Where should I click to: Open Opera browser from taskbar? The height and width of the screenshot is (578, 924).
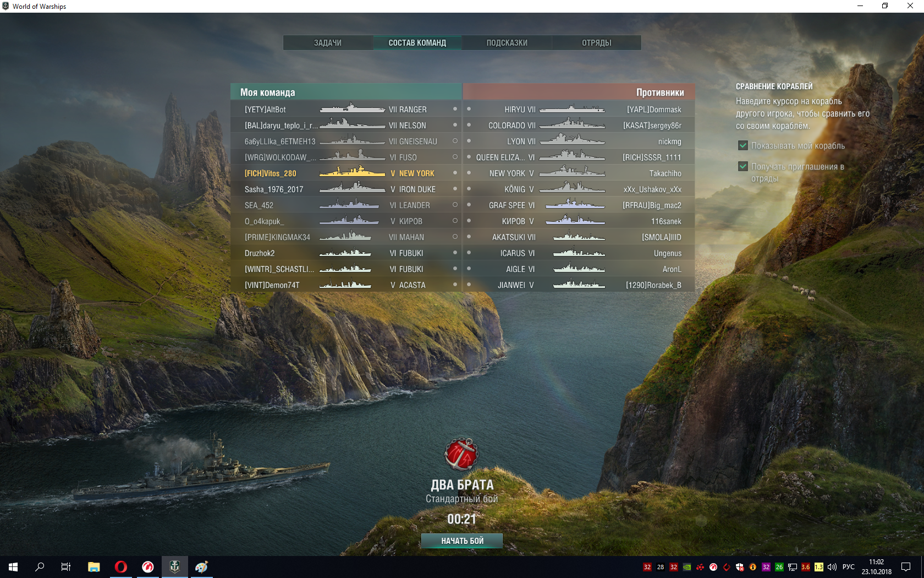click(x=120, y=567)
